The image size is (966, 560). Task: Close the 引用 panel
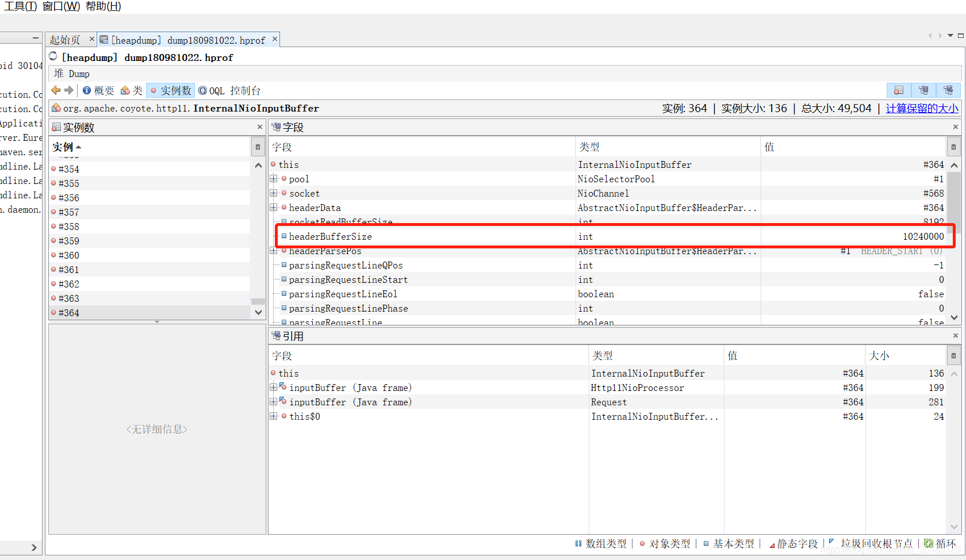click(x=956, y=336)
